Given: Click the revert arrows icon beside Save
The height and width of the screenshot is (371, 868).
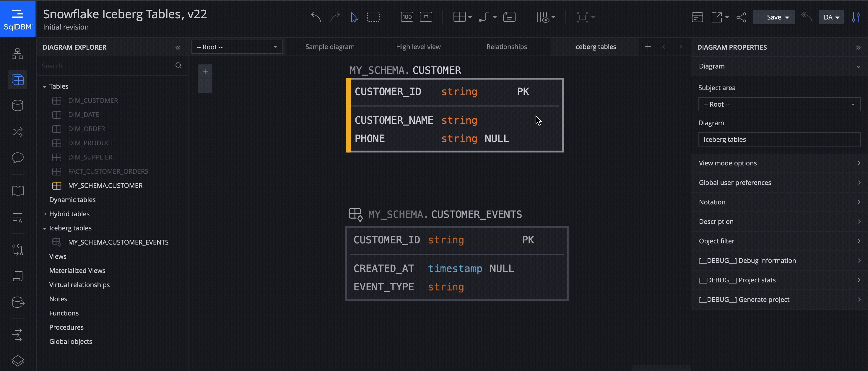Looking at the screenshot, I should tap(807, 17).
